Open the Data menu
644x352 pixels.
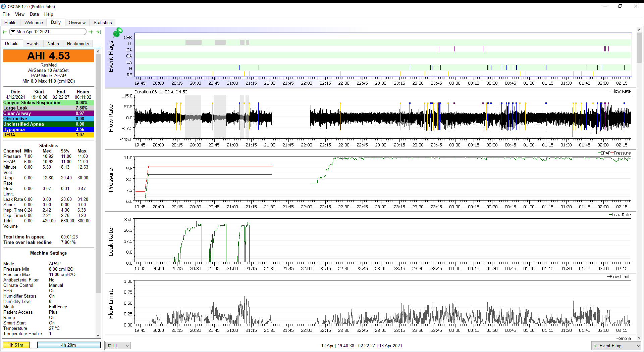click(34, 14)
